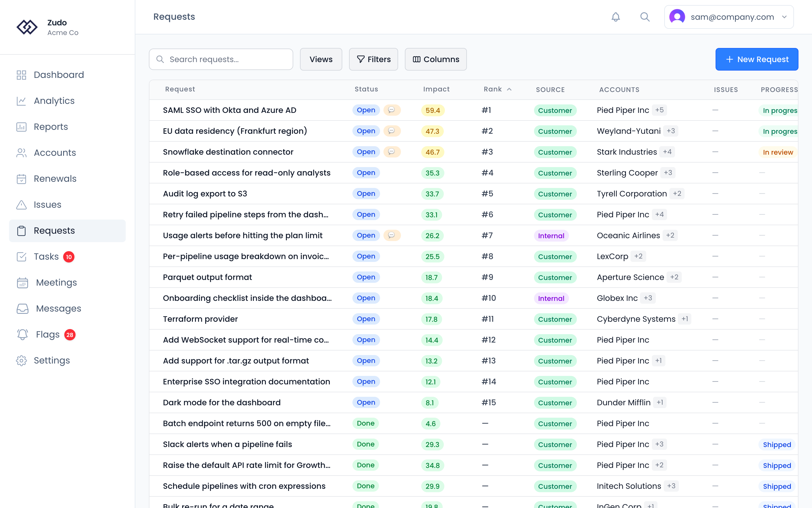Screen dimensions: 812x508
Task: Click the Renewals calendar icon in sidebar
Action: pyautogui.click(x=21, y=179)
